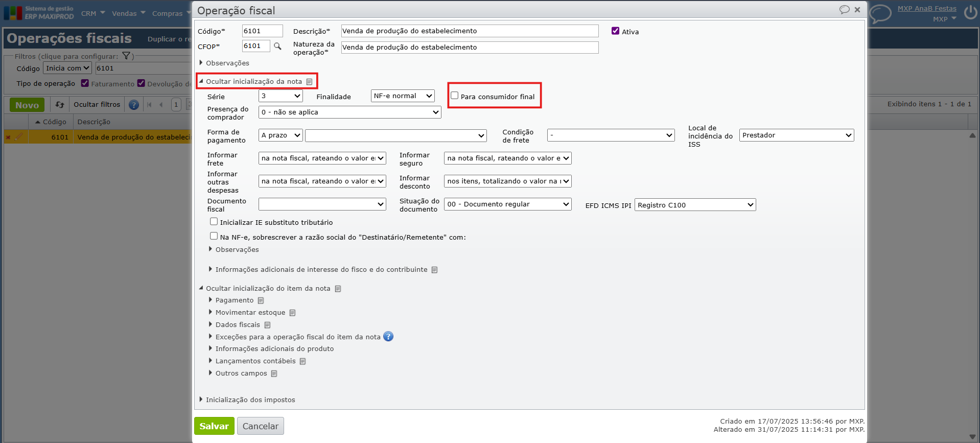Image resolution: width=980 pixels, height=443 pixels.
Task: Click the Descrição input field
Action: tap(470, 31)
